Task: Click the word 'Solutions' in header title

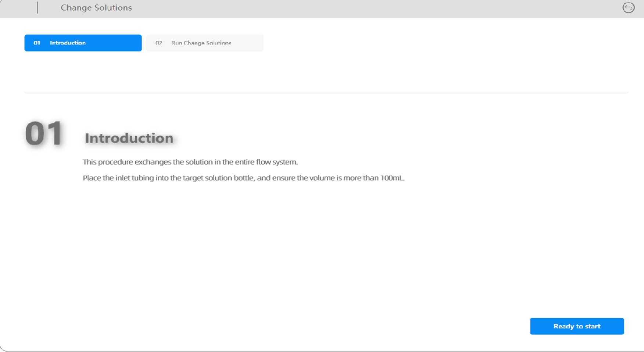Action: (112, 8)
